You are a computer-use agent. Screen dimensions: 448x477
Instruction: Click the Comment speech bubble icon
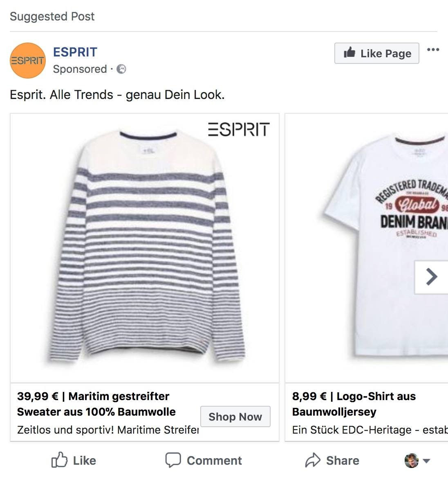(x=173, y=460)
